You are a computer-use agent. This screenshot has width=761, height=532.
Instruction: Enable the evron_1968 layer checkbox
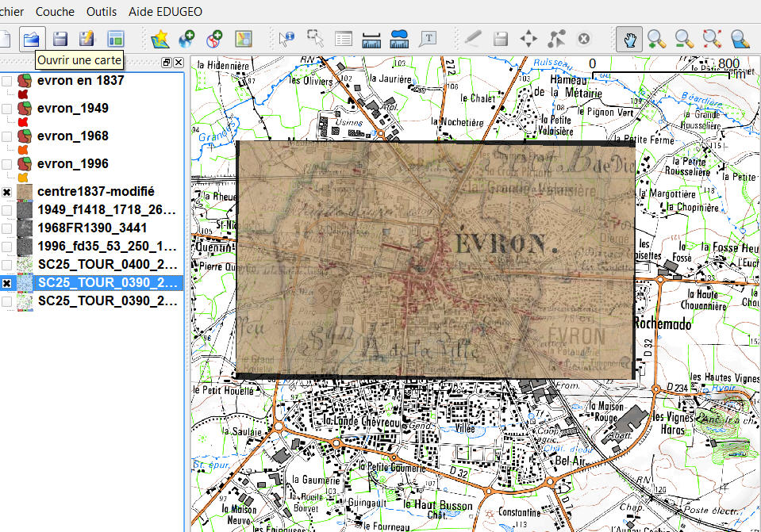click(7, 136)
